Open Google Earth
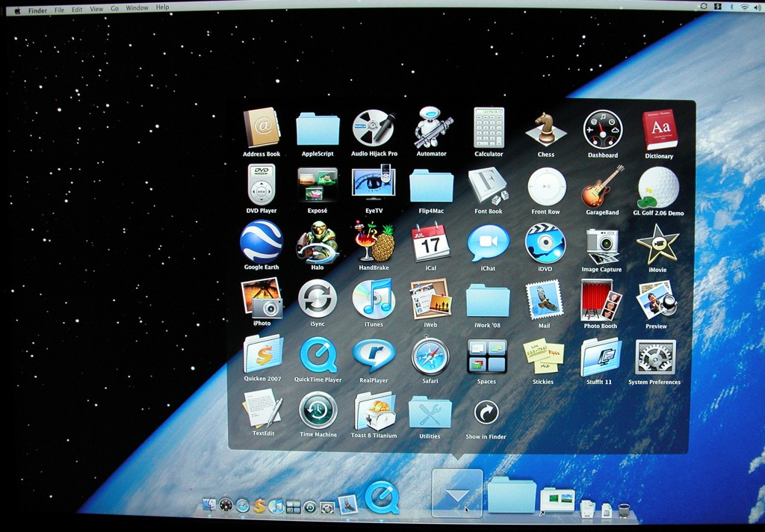 (261, 241)
